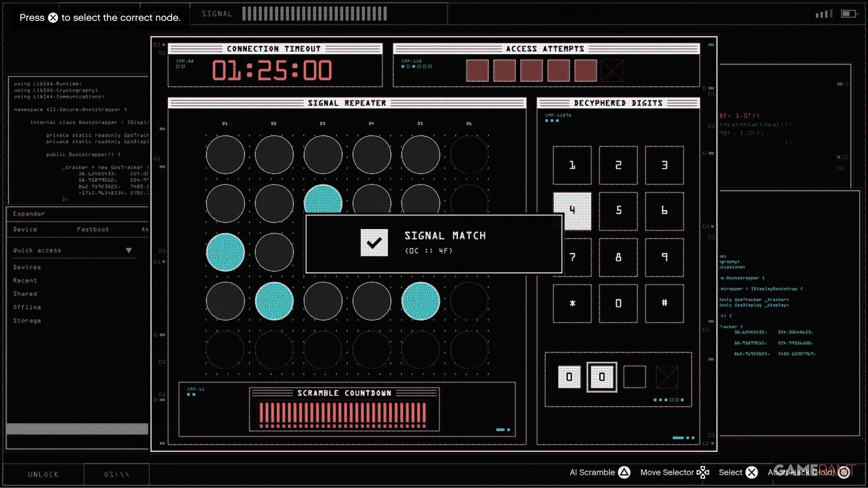Image resolution: width=868 pixels, height=488 pixels.
Task: Click the Scramble Countdown progress bar
Action: [342, 414]
